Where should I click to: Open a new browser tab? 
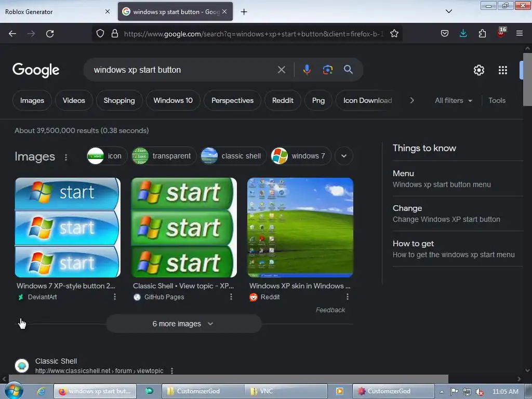click(244, 12)
